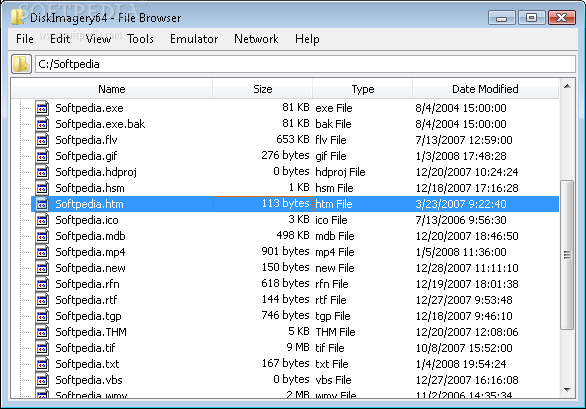Select the Softpedia.exe.bak file name
This screenshot has height=409, width=586.
pos(100,124)
